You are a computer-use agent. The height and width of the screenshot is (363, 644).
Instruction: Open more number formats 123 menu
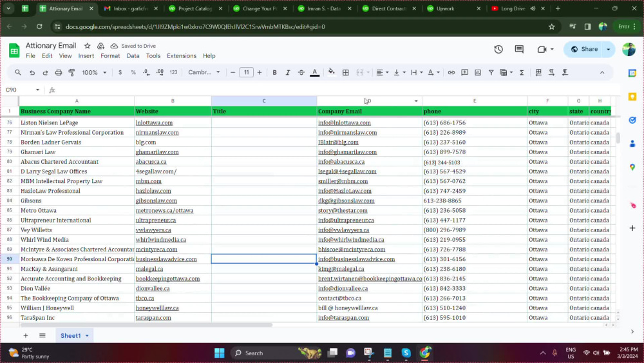173,72
